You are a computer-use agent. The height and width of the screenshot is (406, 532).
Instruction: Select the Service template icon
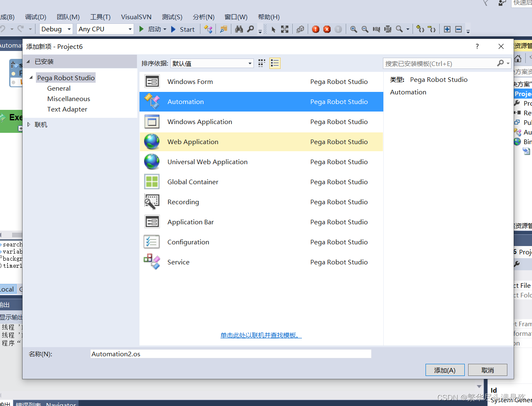[152, 262]
